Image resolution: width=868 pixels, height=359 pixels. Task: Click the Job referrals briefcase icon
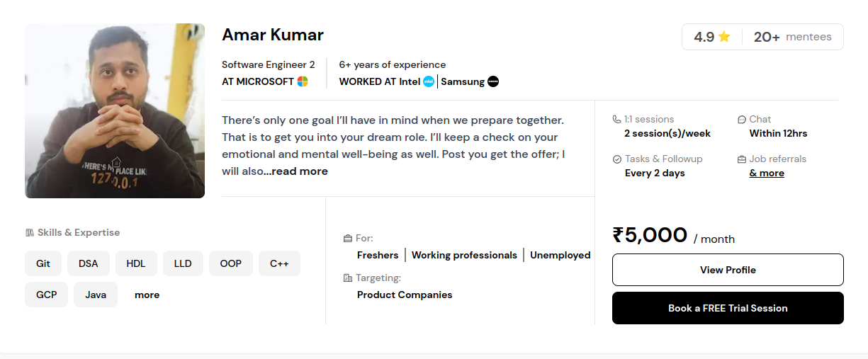pos(742,159)
